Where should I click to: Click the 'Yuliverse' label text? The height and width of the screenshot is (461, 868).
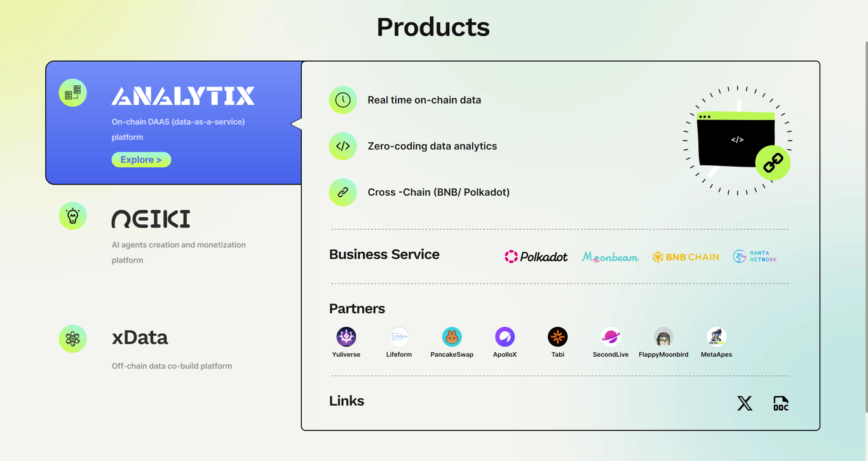tap(346, 354)
